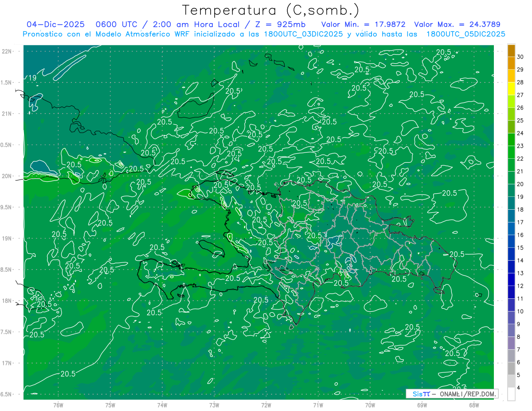Click the legend value "16"
Viewport: 532px width, 411px height.
[520, 235]
